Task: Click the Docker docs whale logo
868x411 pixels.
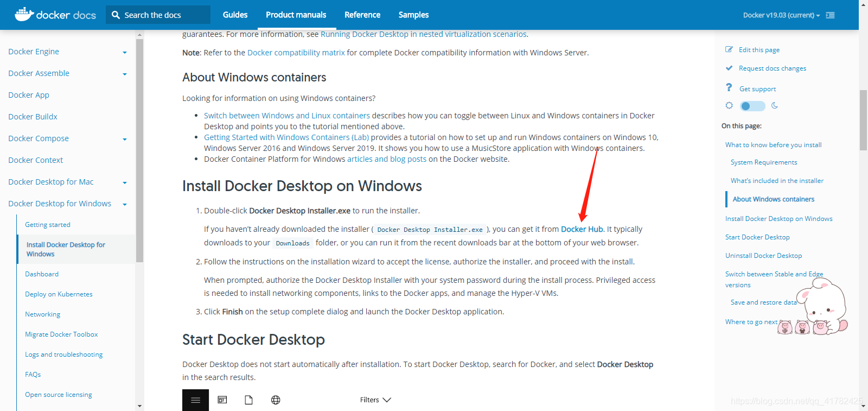Action: pos(55,15)
